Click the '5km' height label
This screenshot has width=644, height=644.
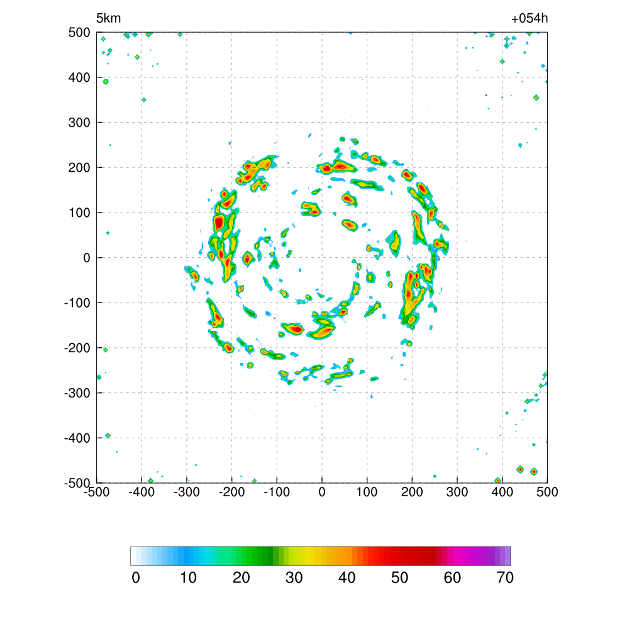point(108,18)
